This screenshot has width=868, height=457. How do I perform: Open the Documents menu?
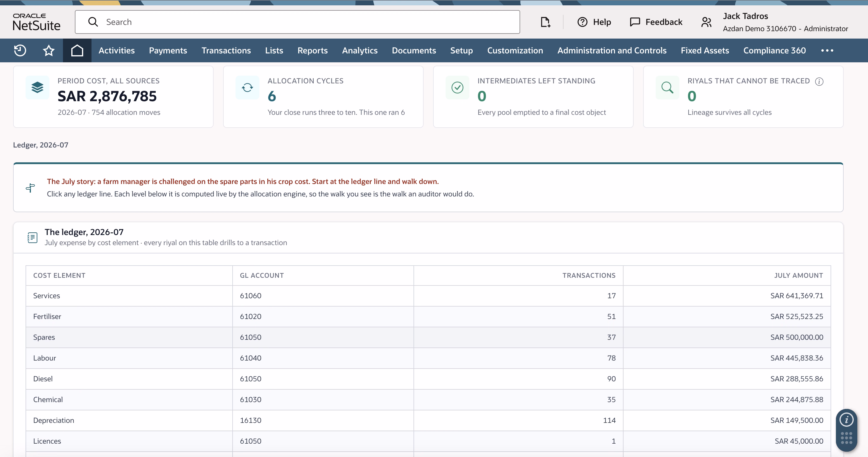tap(414, 50)
